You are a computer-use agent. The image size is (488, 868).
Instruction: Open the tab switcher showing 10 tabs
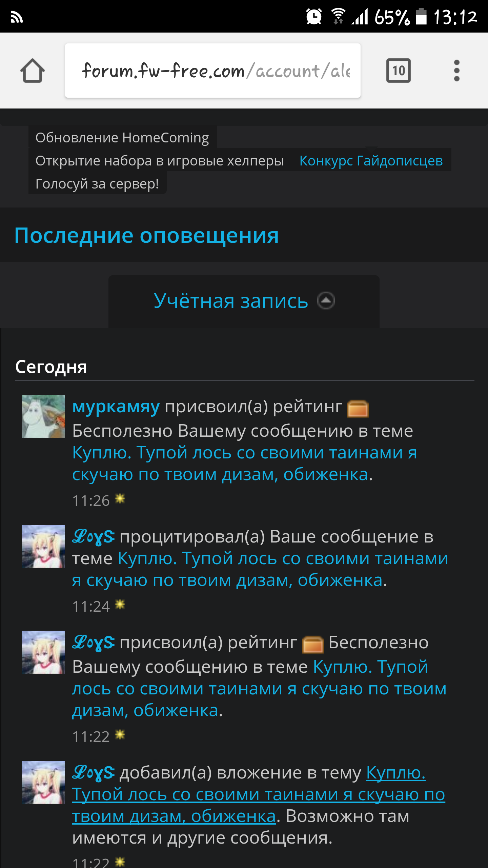[399, 71]
